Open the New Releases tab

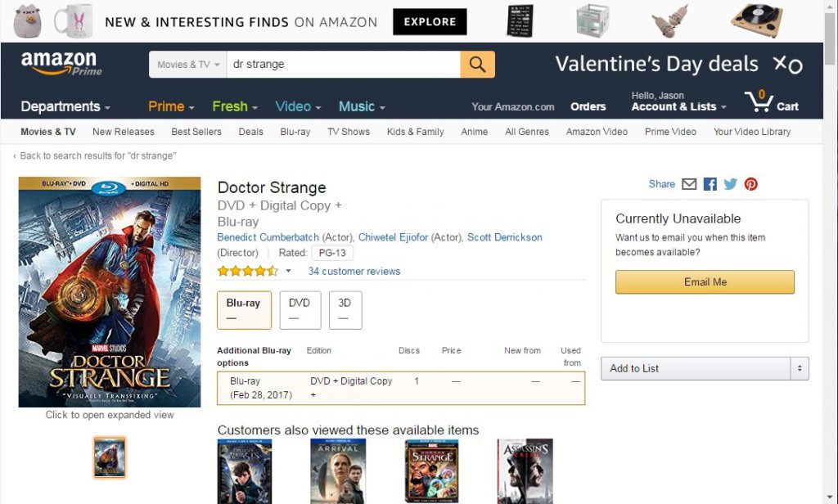point(124,132)
